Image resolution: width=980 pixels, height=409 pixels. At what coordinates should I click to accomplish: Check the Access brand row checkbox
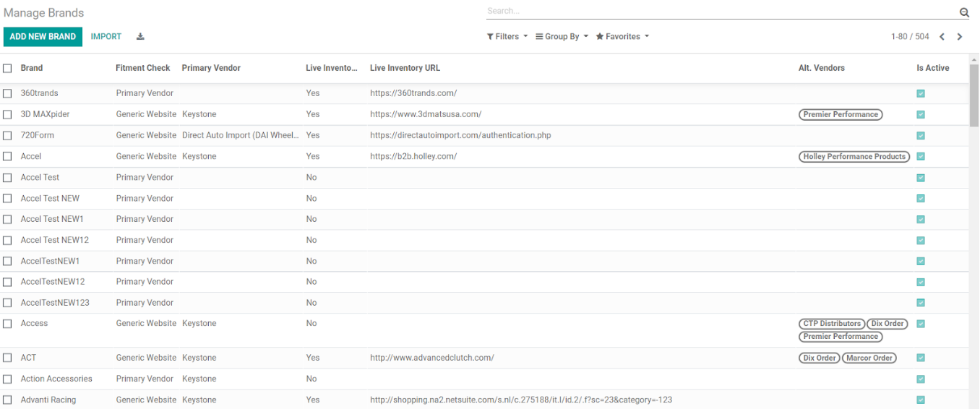click(7, 324)
